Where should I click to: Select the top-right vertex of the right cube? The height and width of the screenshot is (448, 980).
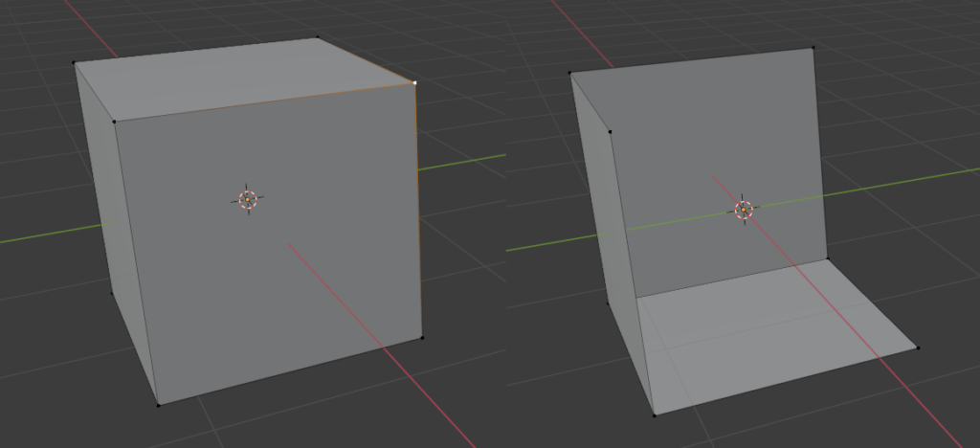(x=813, y=47)
